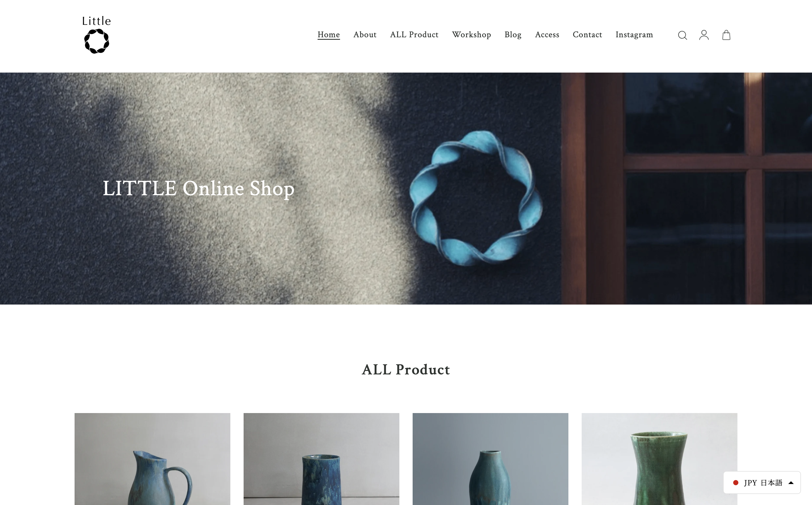This screenshot has width=812, height=505.
Task: Open the search magnifier icon
Action: click(682, 35)
